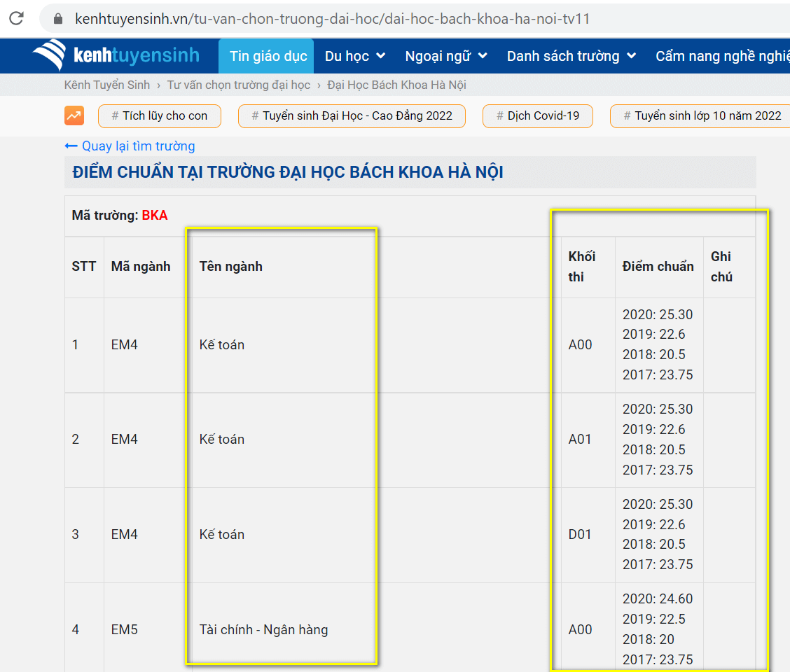The width and height of the screenshot is (790, 672).
Task: Click the back arrow before Quay lại tìm trường
Action: [71, 146]
